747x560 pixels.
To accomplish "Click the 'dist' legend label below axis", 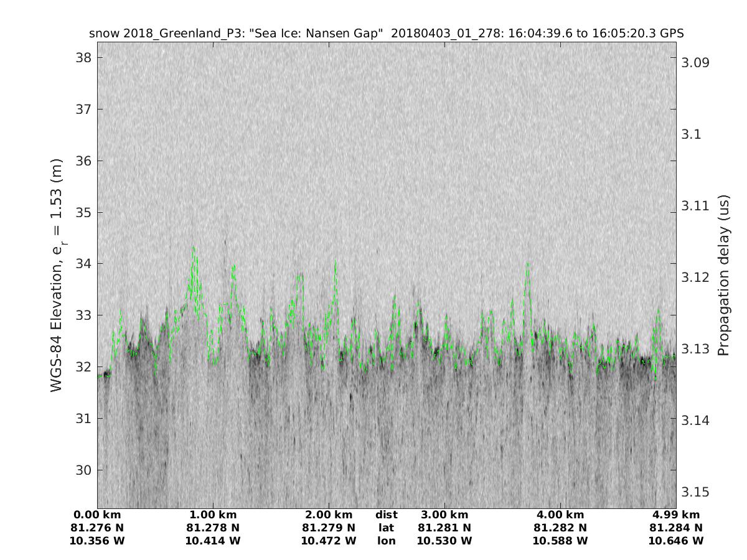I will point(386,515).
